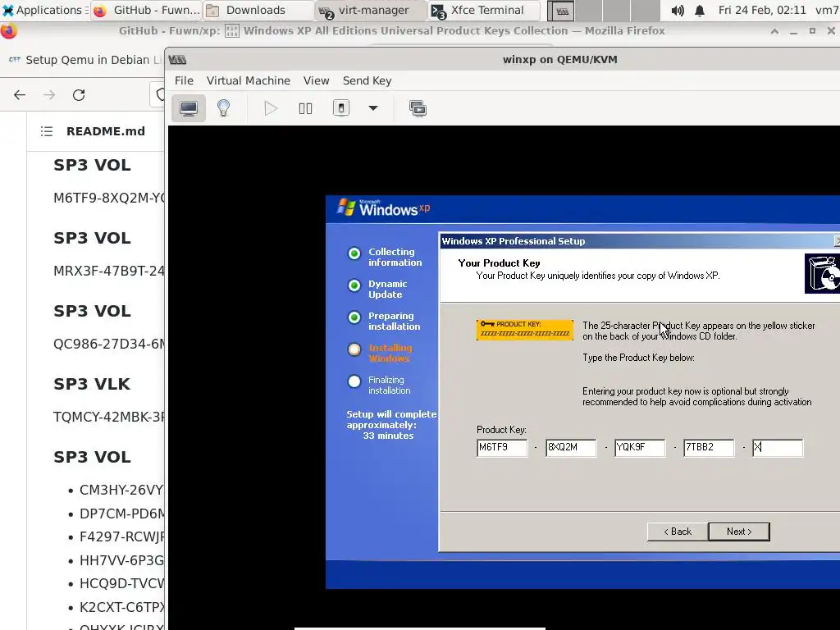
Task: Switch to virt-manager taskbar window
Action: point(372,10)
